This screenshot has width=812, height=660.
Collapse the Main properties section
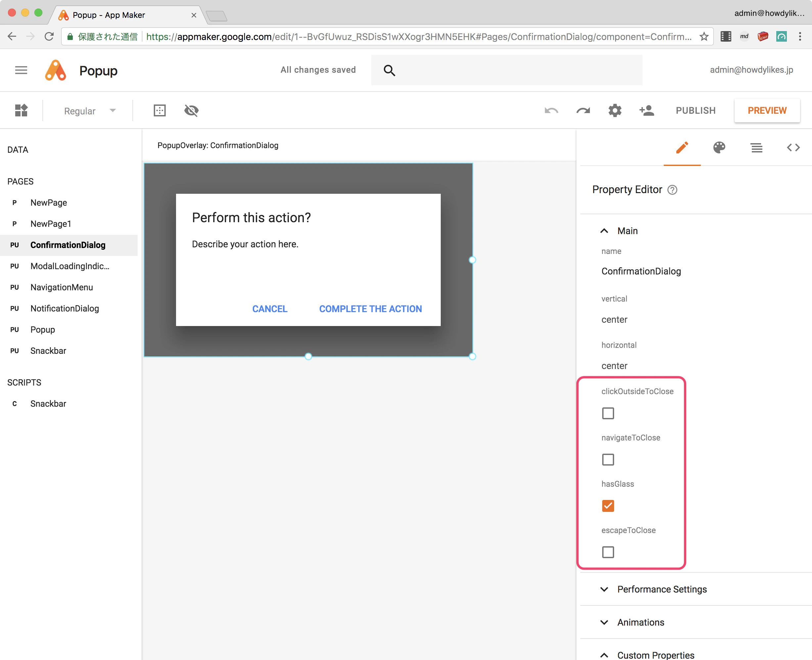[x=604, y=231]
